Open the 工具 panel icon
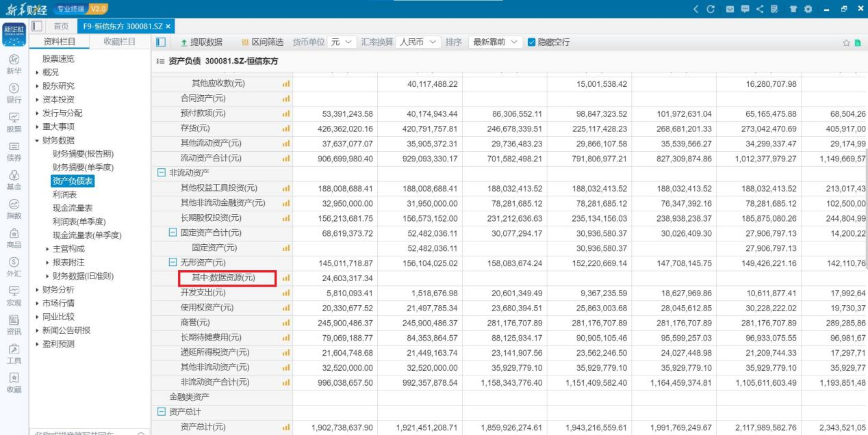Viewport: 868px width, 435px height. tap(13, 351)
